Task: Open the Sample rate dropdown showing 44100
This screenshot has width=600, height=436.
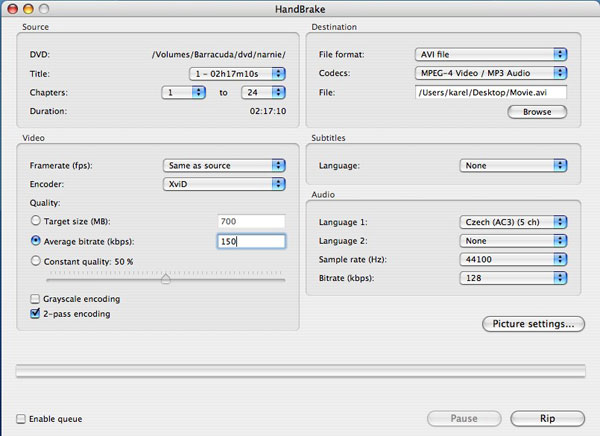Action: 513,259
